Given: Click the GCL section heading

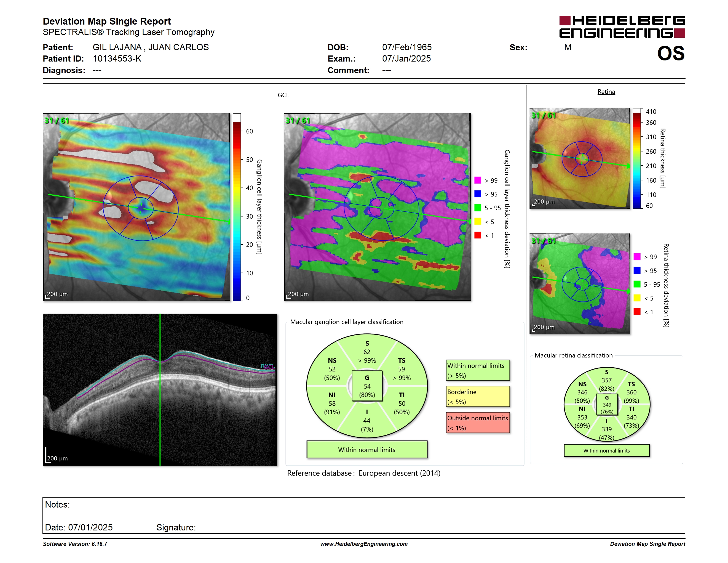Looking at the screenshot, I should pos(283,95).
